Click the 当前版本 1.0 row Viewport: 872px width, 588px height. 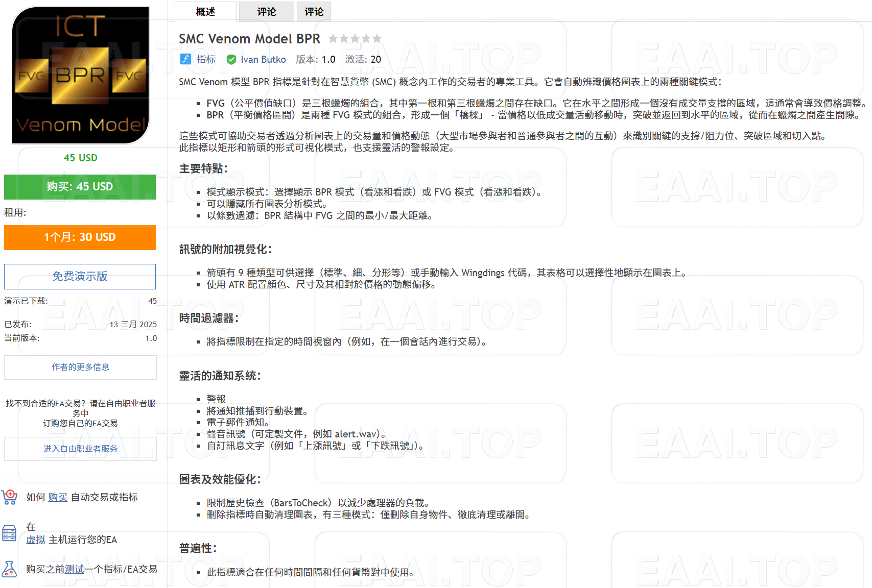(x=80, y=338)
